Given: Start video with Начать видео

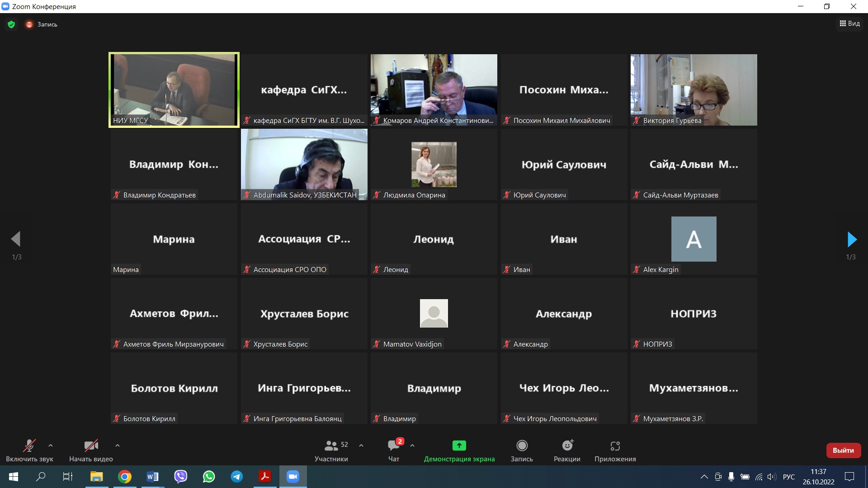Looking at the screenshot, I should click(91, 446).
